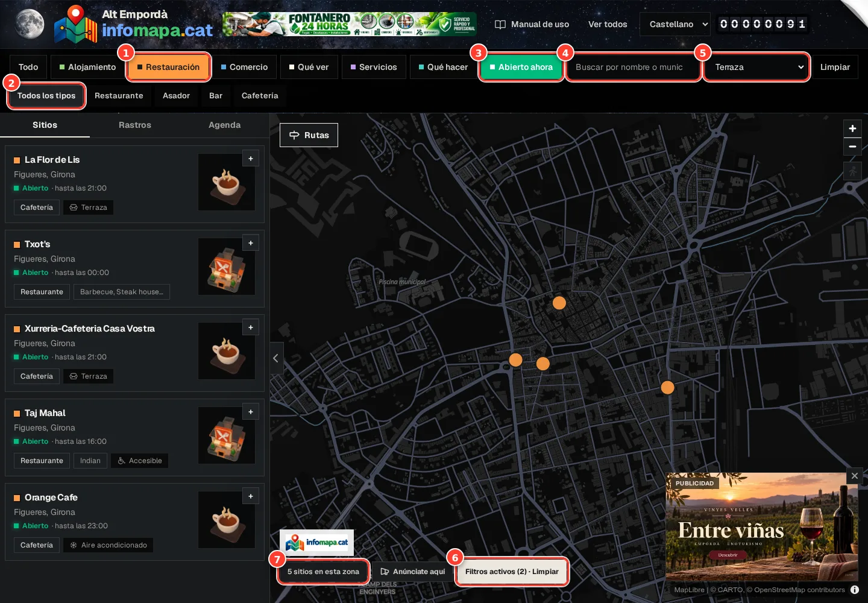This screenshot has height=603, width=868.
Task: Open the Castellano language dropdown
Action: (x=678, y=24)
